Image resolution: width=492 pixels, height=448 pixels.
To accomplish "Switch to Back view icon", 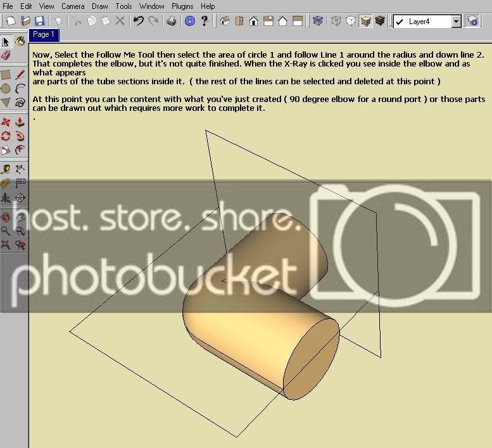I will (282, 21).
